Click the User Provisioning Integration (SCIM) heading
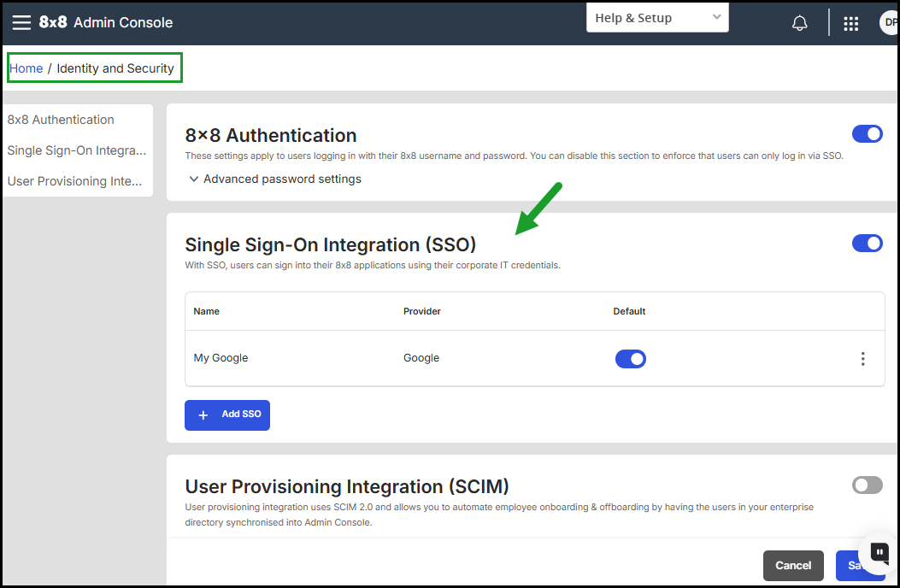Screen dimensions: 900x588 click(x=347, y=486)
